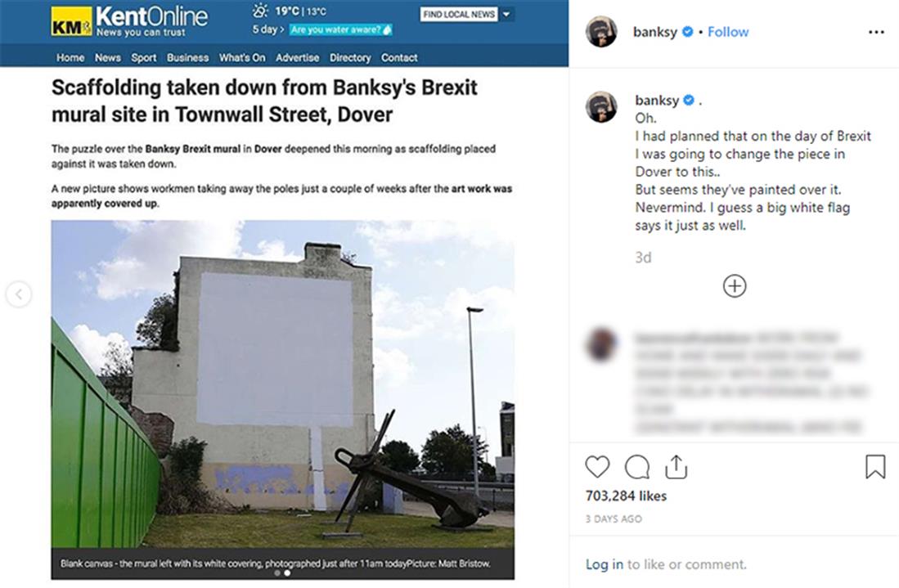Share the post via the share icon

click(x=676, y=466)
